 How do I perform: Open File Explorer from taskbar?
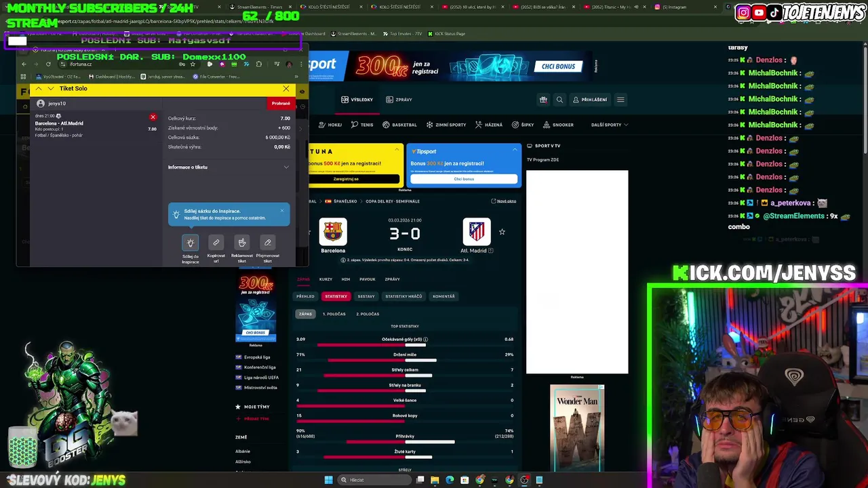tap(435, 480)
